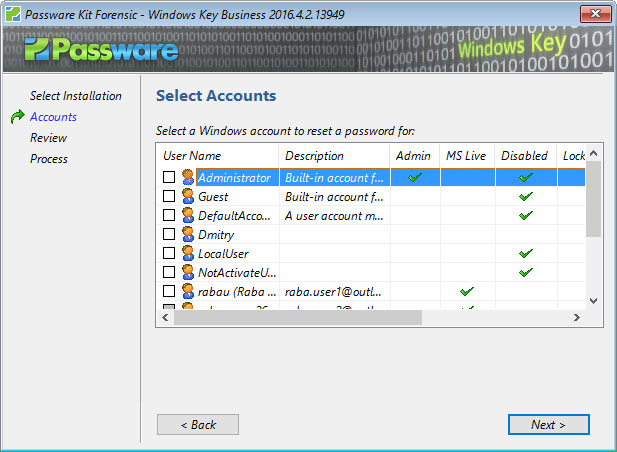The height and width of the screenshot is (452, 617).
Task: Click the Disabled checkmark in NotActivateUser row
Action: click(526, 272)
